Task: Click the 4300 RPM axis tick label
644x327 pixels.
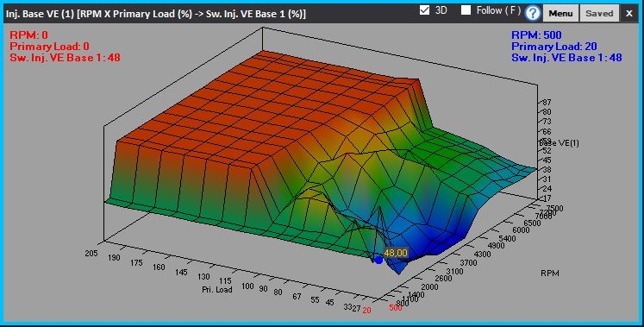Action: tap(482, 255)
